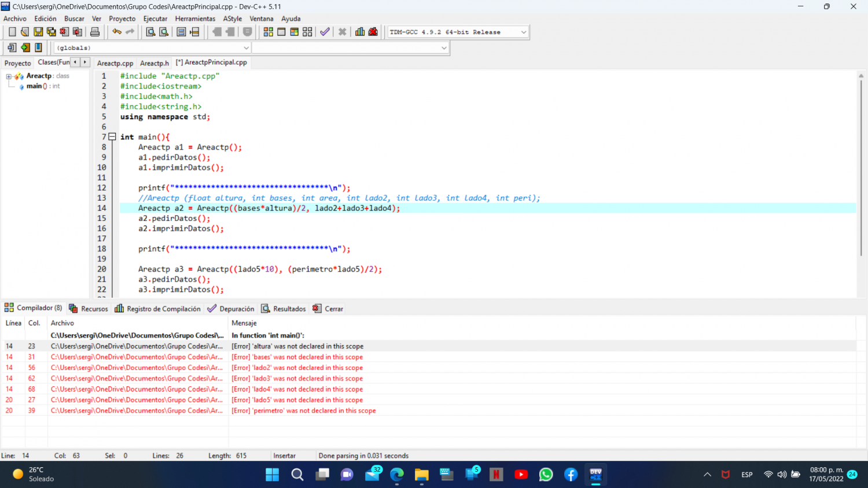868x488 pixels.
Task: Click the Cerrar button in bottom panel
Action: click(x=328, y=309)
